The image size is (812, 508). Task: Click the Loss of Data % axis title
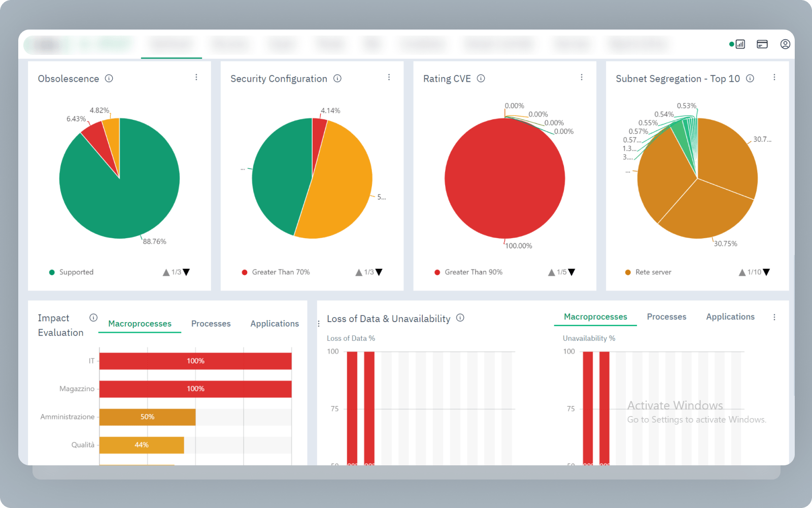click(351, 338)
